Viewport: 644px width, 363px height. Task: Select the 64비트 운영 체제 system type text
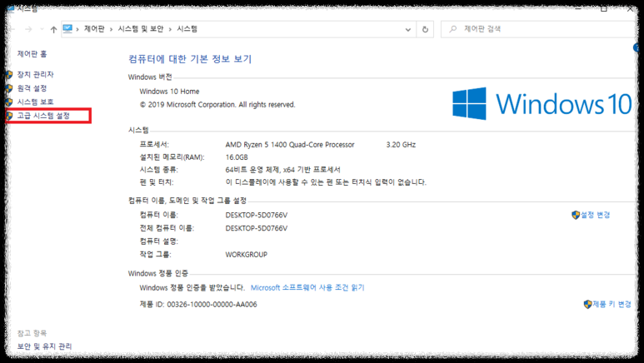[x=283, y=170]
